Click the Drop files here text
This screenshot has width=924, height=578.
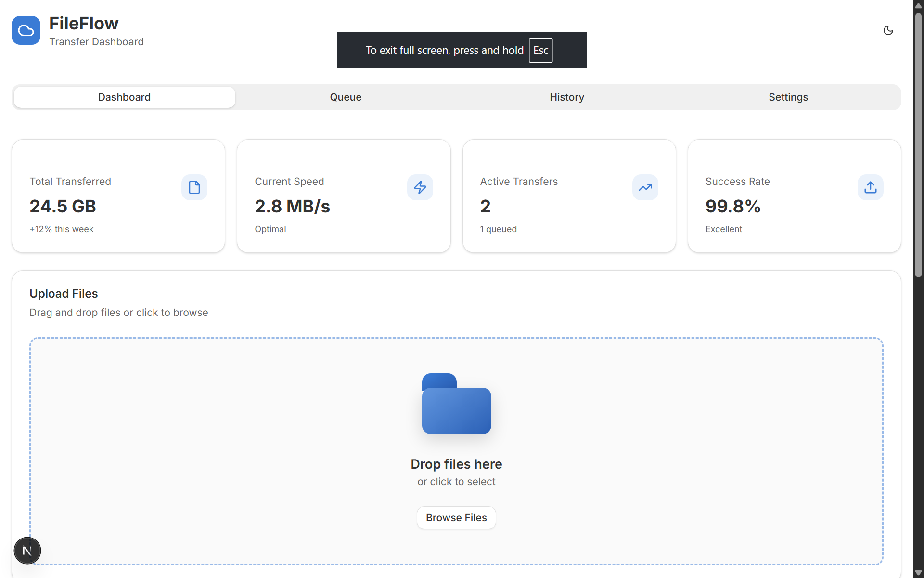pyautogui.click(x=456, y=464)
